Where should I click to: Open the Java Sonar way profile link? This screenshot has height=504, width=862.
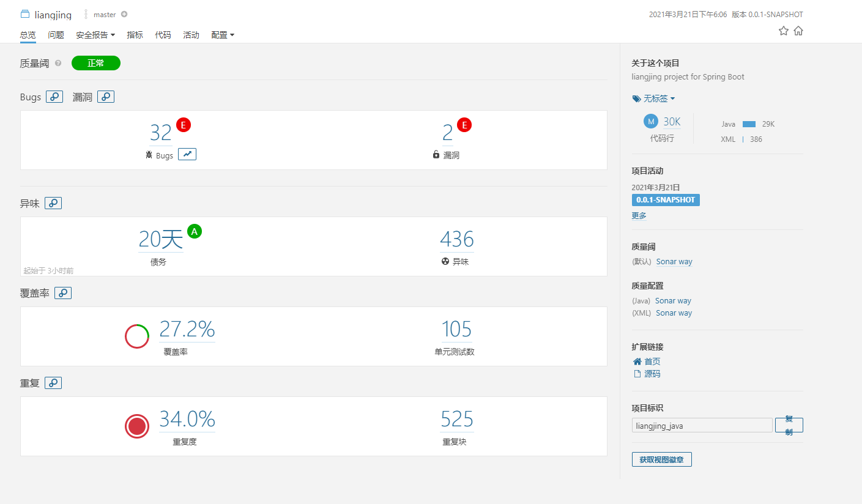coord(673,301)
